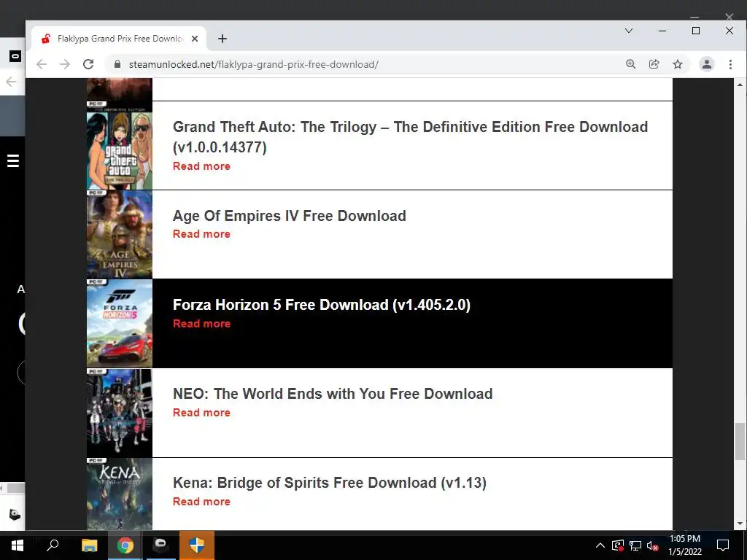Go forward in Chrome navigation
Screen dimensions: 747x560
click(x=65, y=64)
